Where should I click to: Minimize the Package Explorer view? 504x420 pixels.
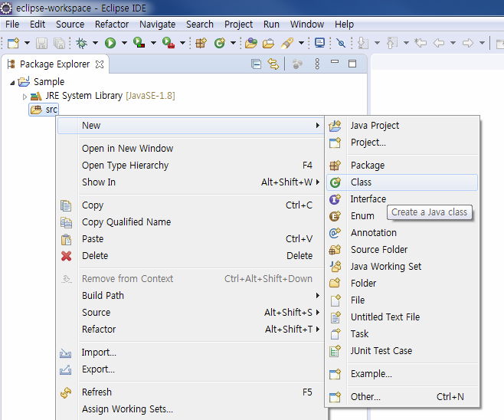tap(335, 62)
